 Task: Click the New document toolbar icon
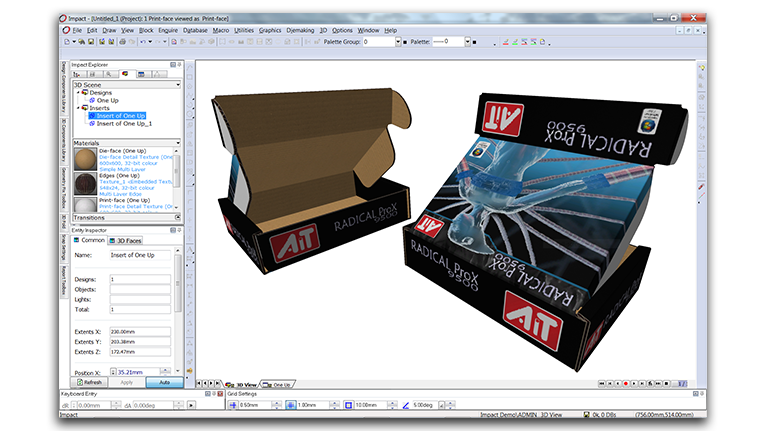[67, 42]
